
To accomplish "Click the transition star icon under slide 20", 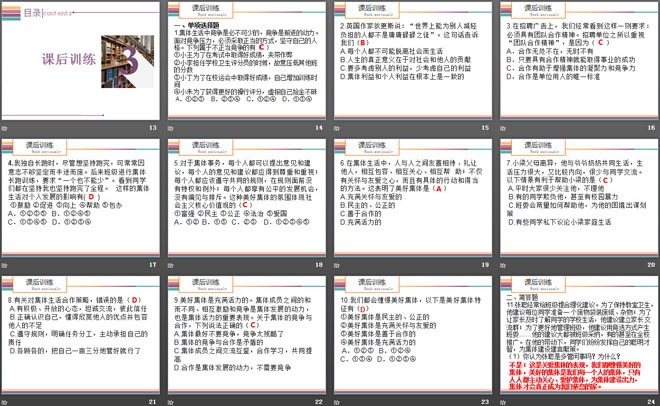I will pos(500,265).
